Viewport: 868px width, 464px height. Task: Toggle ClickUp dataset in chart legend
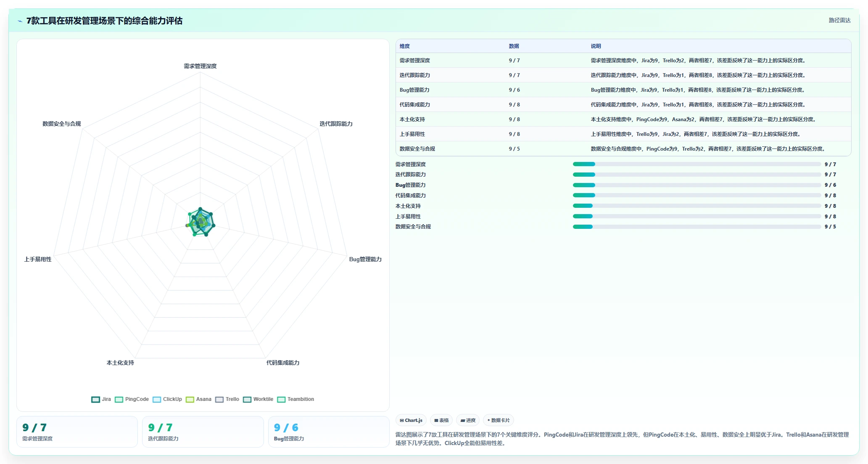167,399
